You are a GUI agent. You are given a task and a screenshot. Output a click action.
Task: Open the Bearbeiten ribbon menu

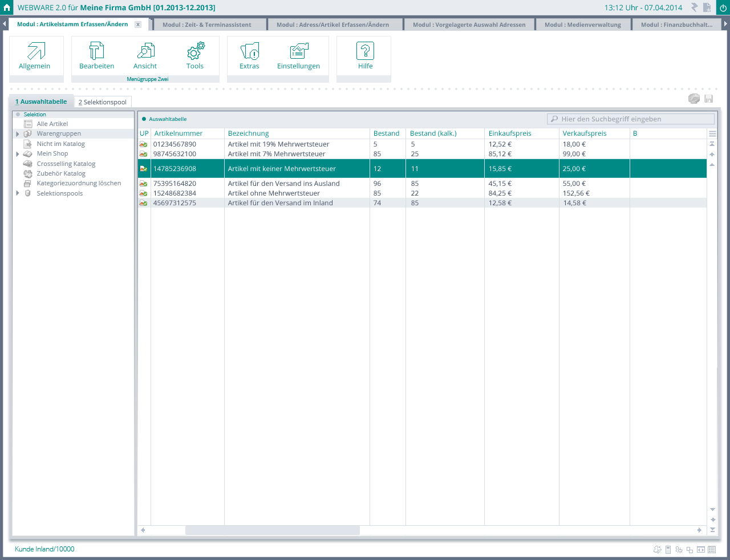pyautogui.click(x=97, y=56)
